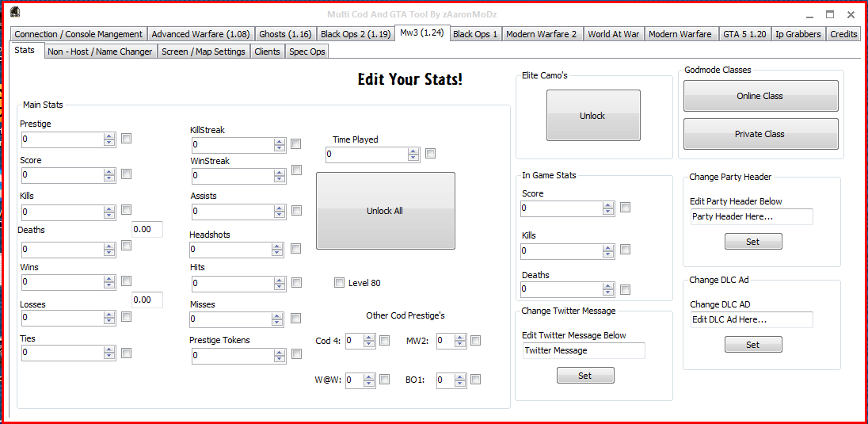Focus the Party Header Here text field
The image size is (868, 424).
tap(752, 216)
